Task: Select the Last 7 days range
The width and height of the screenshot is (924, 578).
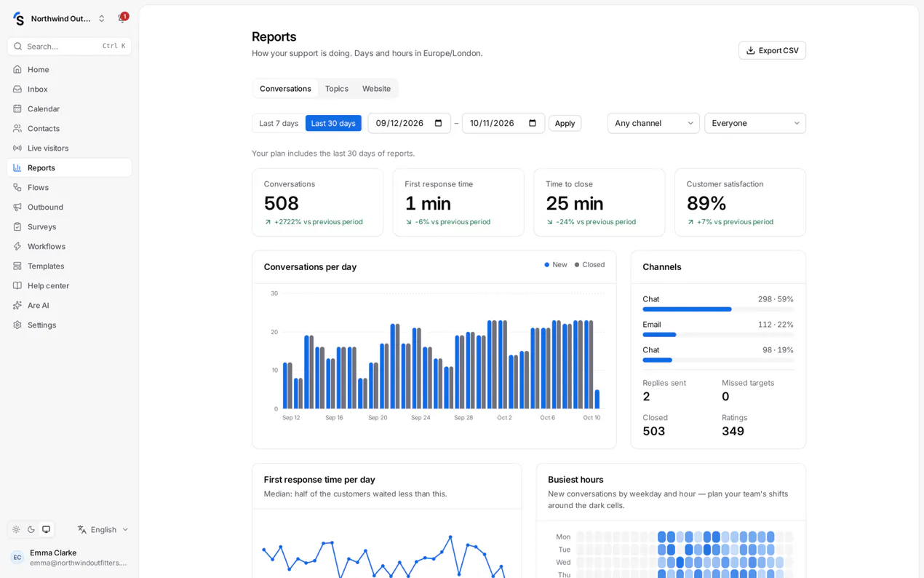Action: click(279, 123)
